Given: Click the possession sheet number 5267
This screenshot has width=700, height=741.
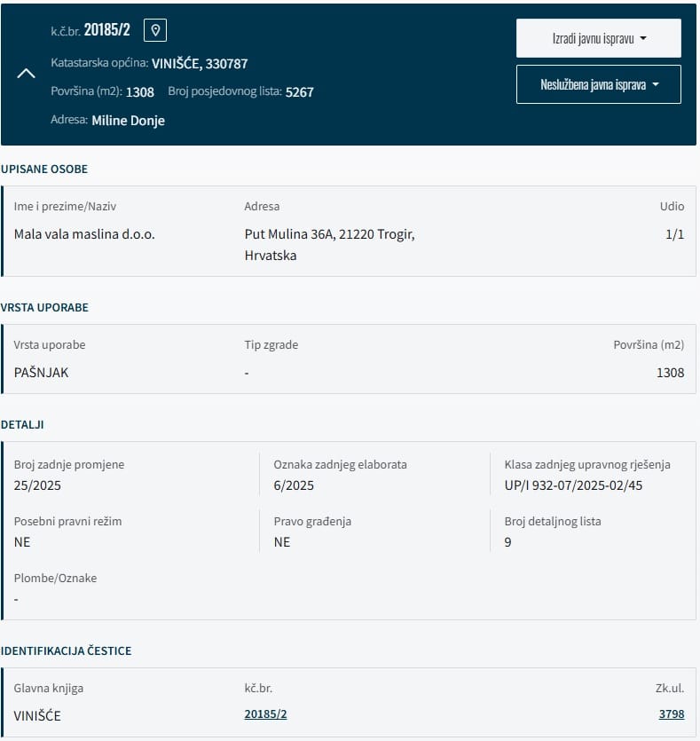Looking at the screenshot, I should coord(299,91).
